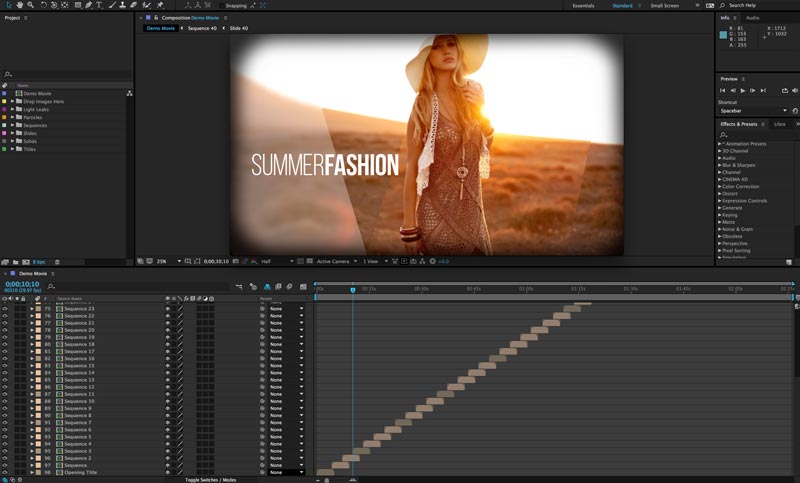Select the Clone Stamp tool
This screenshot has width=800, height=483.
coord(122,5)
